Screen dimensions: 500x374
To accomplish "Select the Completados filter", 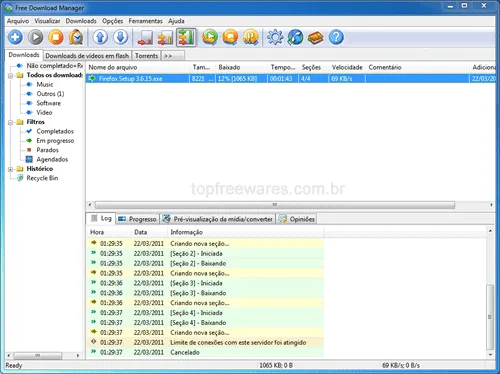I will [x=55, y=131].
